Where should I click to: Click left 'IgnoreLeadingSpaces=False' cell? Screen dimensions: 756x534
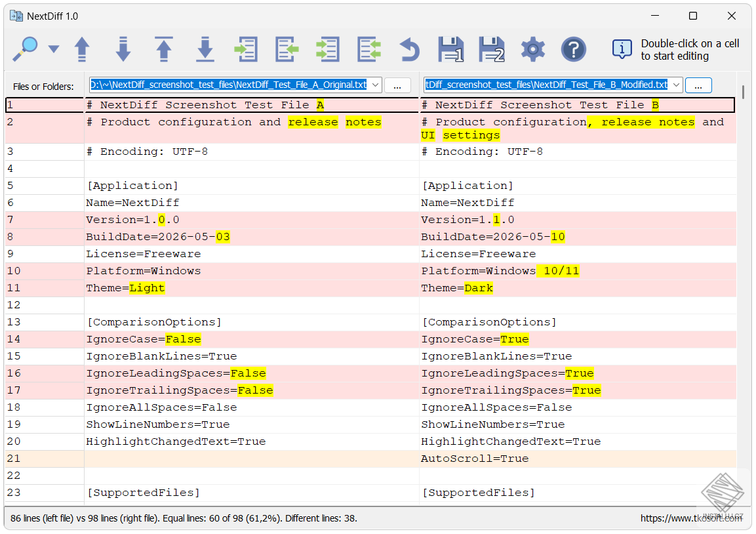(251, 373)
